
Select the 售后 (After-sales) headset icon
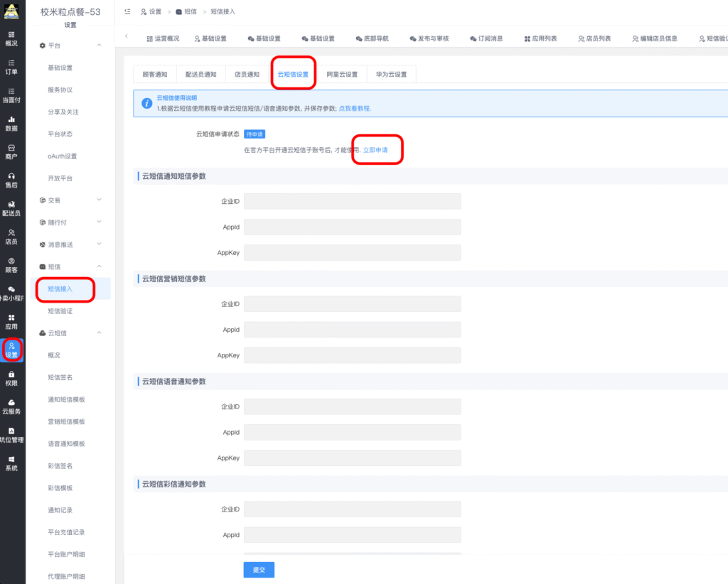pyautogui.click(x=11, y=180)
